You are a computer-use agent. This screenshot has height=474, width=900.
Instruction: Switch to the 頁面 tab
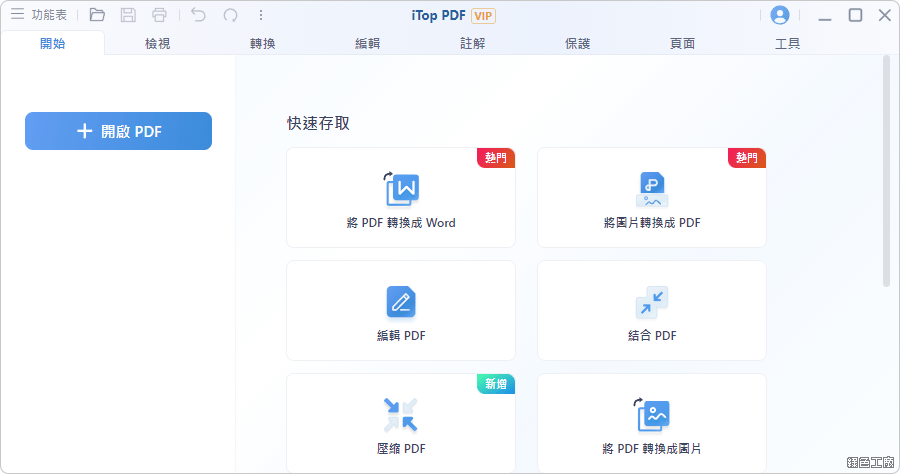click(682, 43)
